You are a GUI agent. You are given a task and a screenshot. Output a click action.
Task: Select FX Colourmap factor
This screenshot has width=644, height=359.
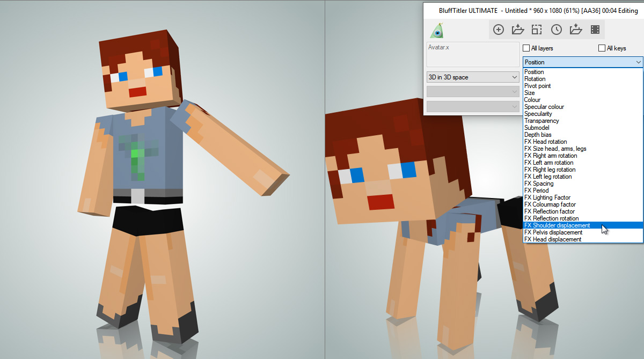583,204
